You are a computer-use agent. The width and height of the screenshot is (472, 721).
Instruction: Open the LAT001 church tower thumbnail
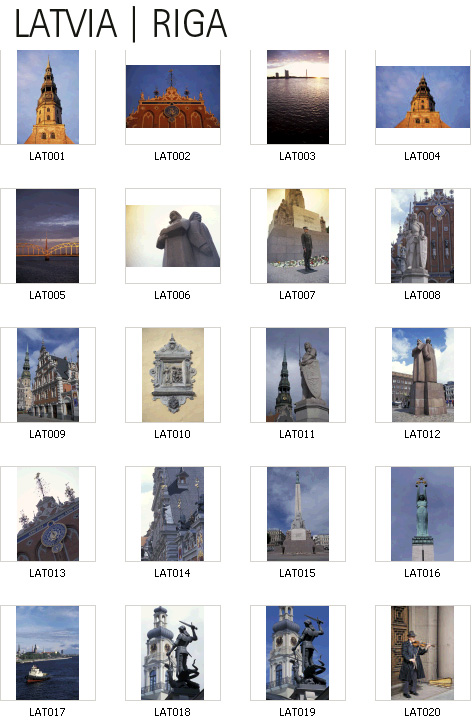48,97
